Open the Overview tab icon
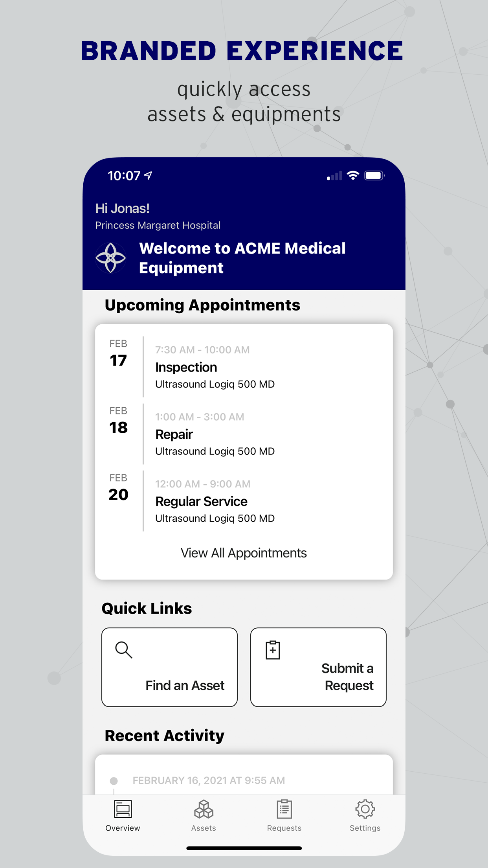Viewport: 488px width, 868px height. [x=122, y=811]
